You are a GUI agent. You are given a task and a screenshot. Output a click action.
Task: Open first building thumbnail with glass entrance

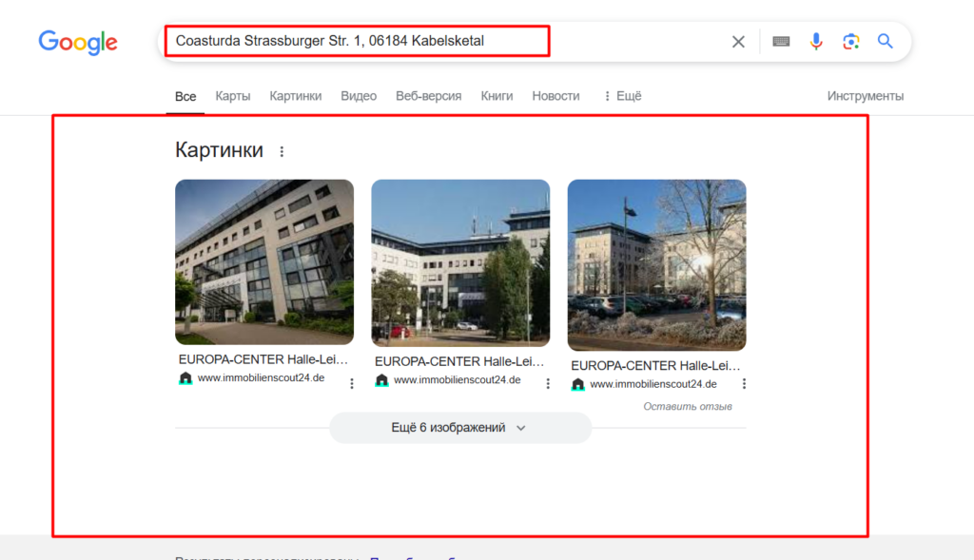[x=264, y=262]
